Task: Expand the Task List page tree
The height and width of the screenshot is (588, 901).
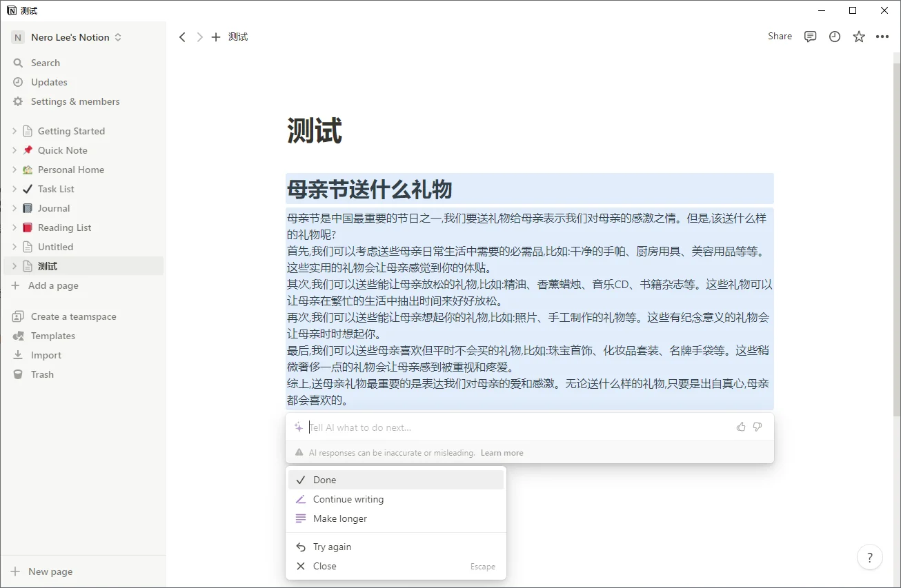Action: [14, 189]
